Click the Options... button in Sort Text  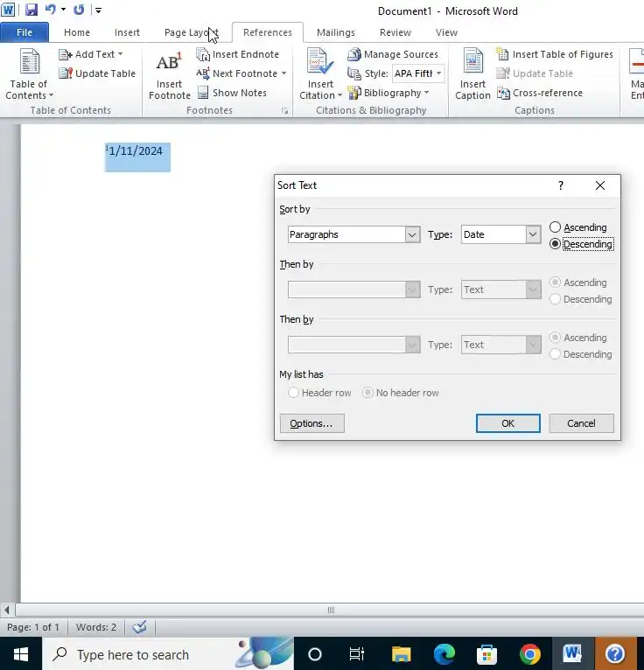click(x=312, y=423)
